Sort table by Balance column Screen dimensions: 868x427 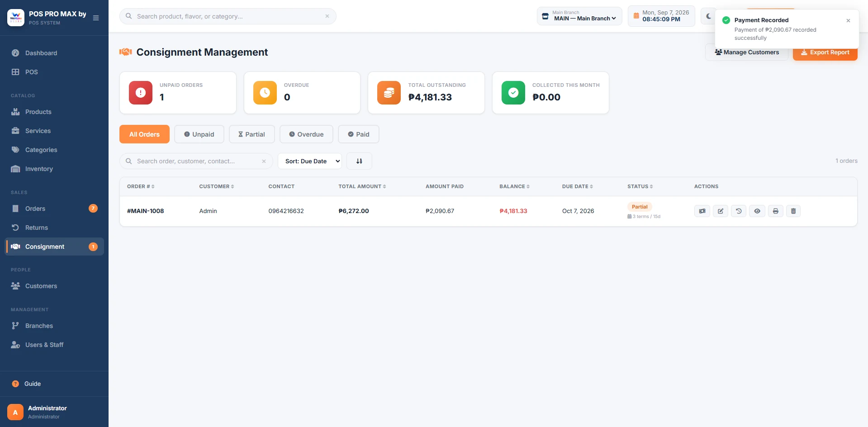pyautogui.click(x=514, y=186)
